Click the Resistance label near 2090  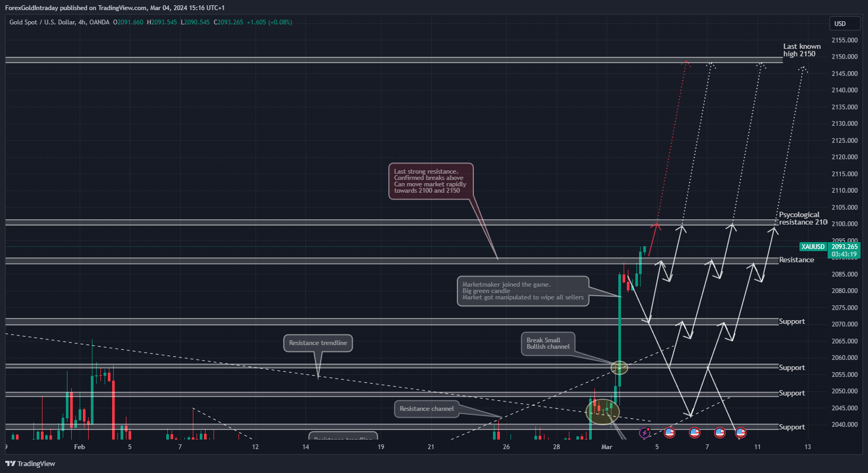796,260
